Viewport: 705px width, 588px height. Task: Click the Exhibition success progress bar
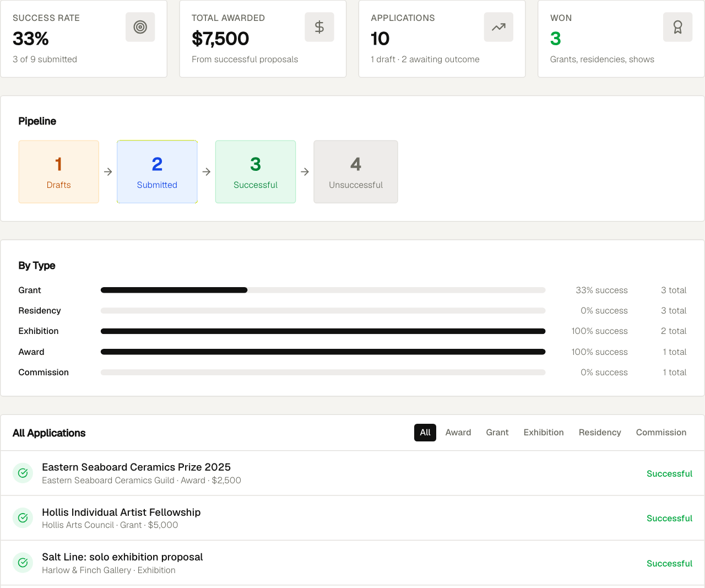tap(323, 331)
